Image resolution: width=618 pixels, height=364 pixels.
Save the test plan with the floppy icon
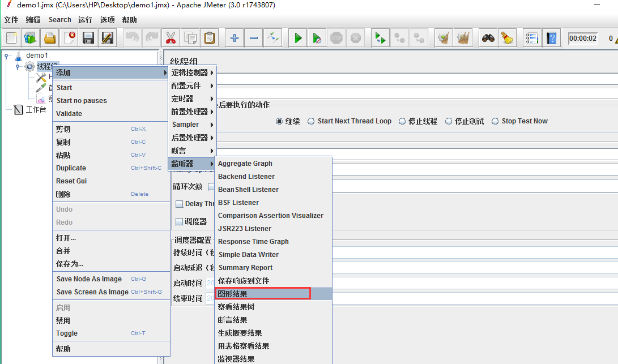click(88, 38)
